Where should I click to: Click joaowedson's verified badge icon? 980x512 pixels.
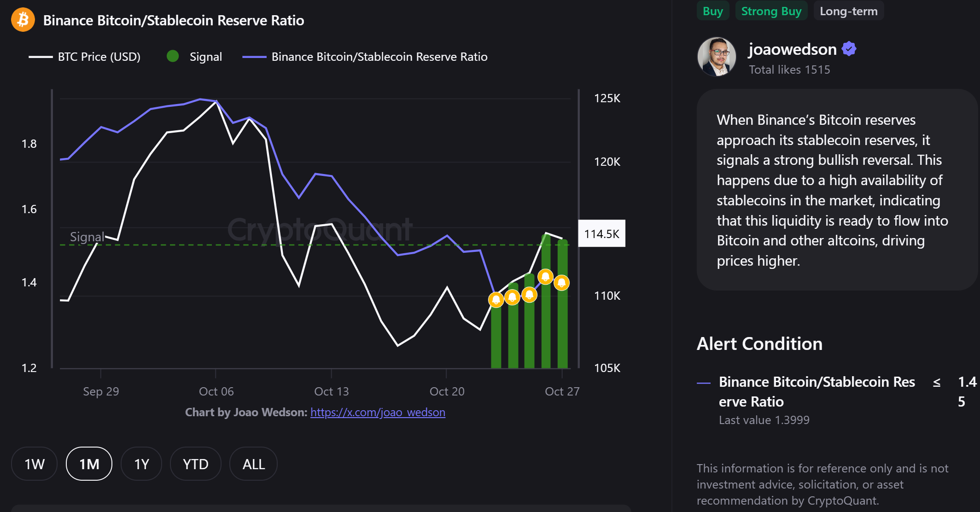[x=849, y=49]
